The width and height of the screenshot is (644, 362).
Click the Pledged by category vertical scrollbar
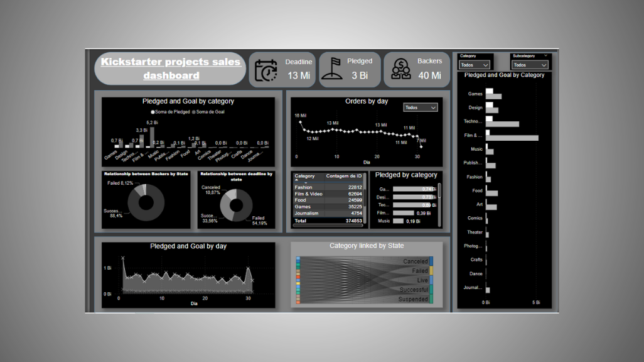(439, 195)
